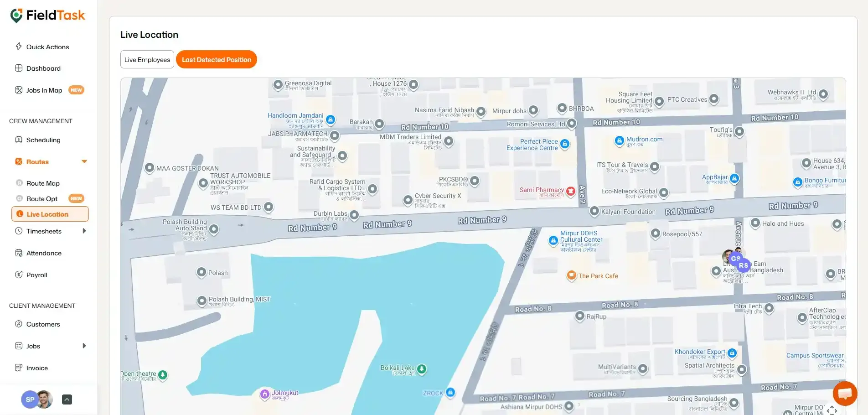Image resolution: width=868 pixels, height=415 pixels.
Task: Click the SP user avatar
Action: (x=30, y=399)
